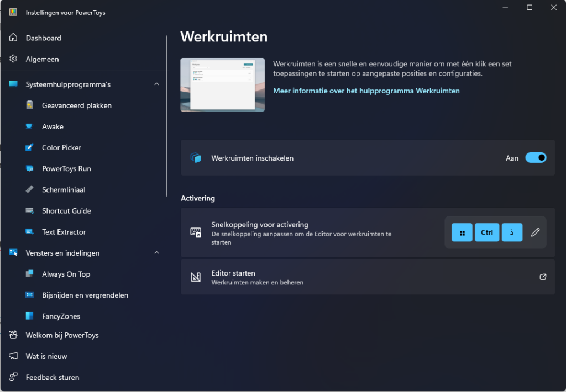Click the Activering section heading

pyautogui.click(x=198, y=198)
